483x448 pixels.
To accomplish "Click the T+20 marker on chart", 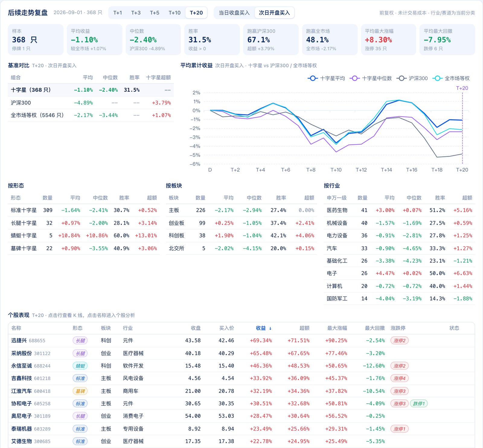I will (x=462, y=88).
